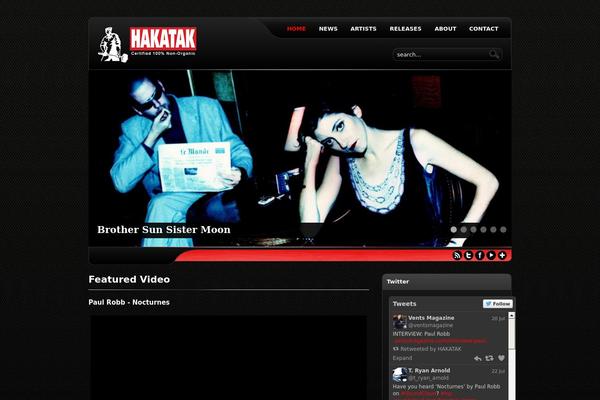The width and height of the screenshot is (600, 400).
Task: Open T. Ryan Arnold profile name
Action: click(429, 371)
